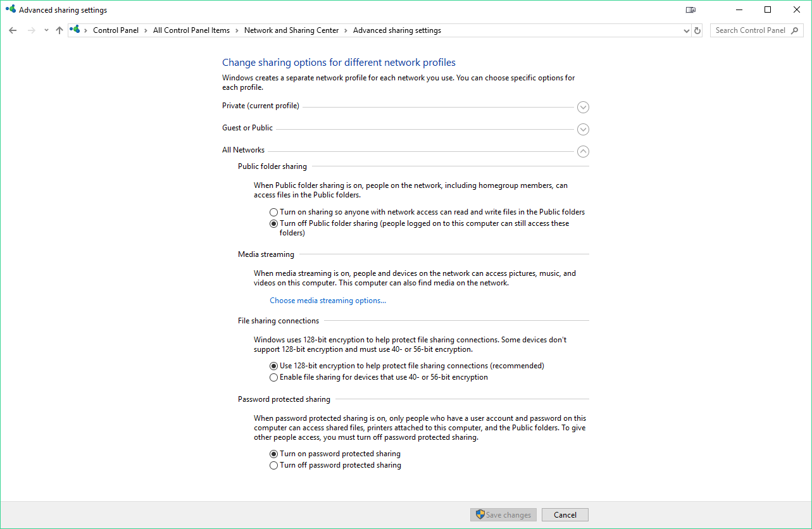Navigate to Control Panel breadcrumb
812x529 pixels.
(116, 30)
